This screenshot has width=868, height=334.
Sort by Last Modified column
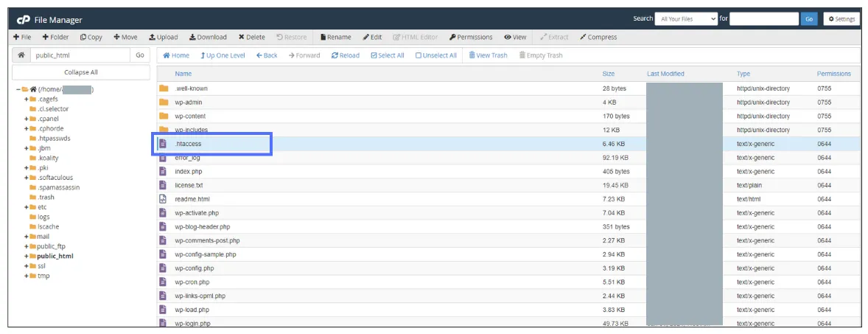(x=665, y=74)
